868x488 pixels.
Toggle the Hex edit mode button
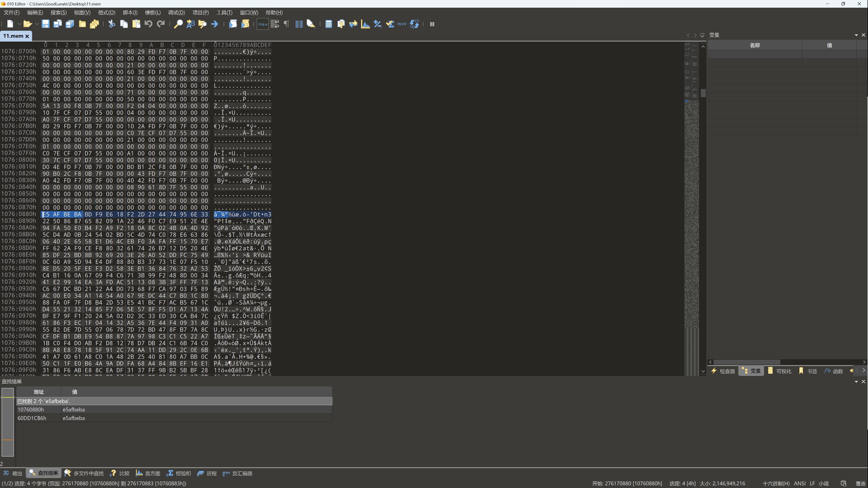point(263,24)
